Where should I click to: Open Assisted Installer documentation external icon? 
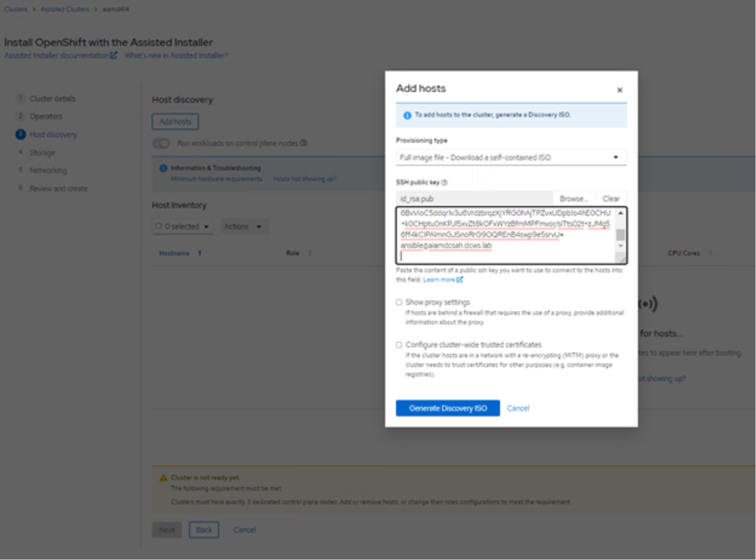coord(114,56)
